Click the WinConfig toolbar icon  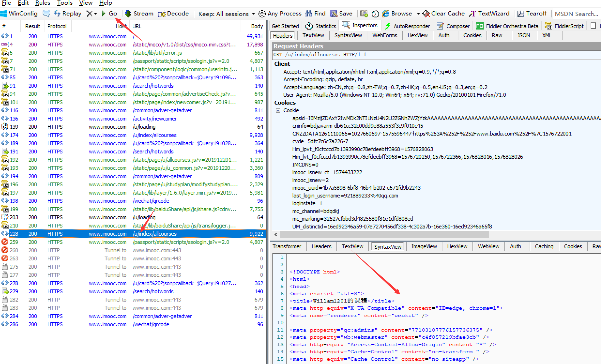4,13
